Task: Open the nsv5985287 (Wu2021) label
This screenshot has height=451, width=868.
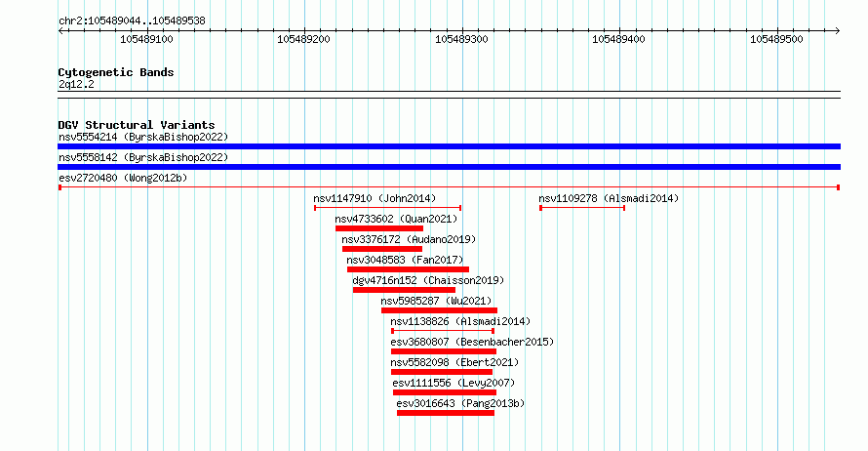Action: click(x=436, y=301)
